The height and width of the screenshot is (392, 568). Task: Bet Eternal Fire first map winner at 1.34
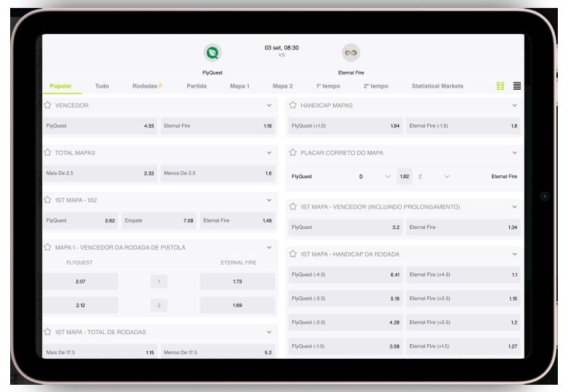point(464,228)
